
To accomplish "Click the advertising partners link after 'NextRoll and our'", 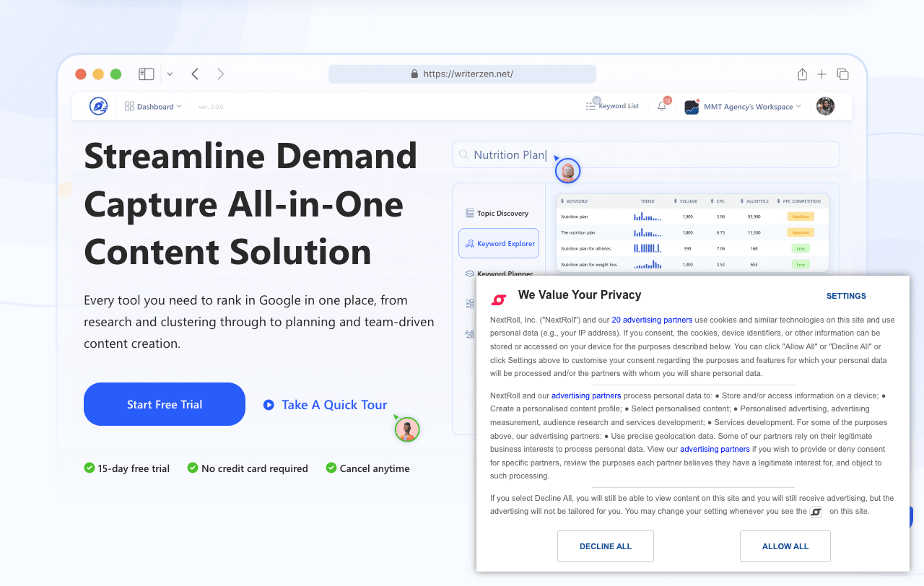I will [586, 395].
